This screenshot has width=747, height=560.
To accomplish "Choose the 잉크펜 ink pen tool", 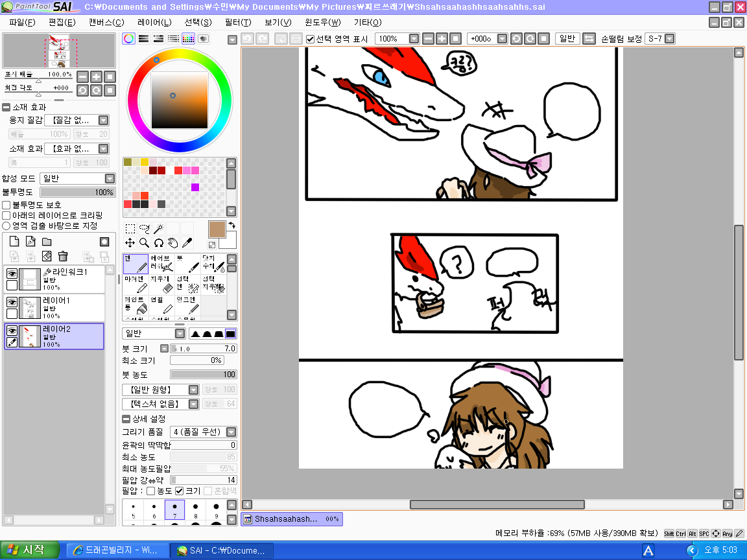I will pos(187,305).
